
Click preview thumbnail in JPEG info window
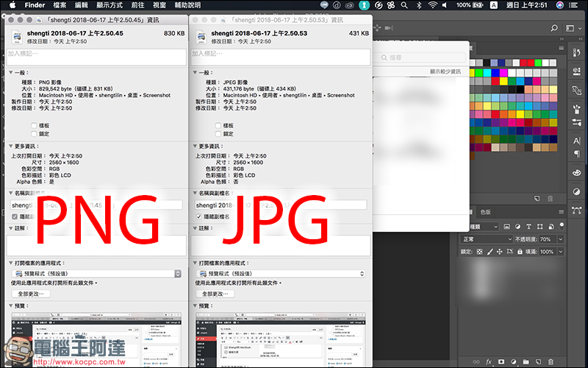coord(281,340)
